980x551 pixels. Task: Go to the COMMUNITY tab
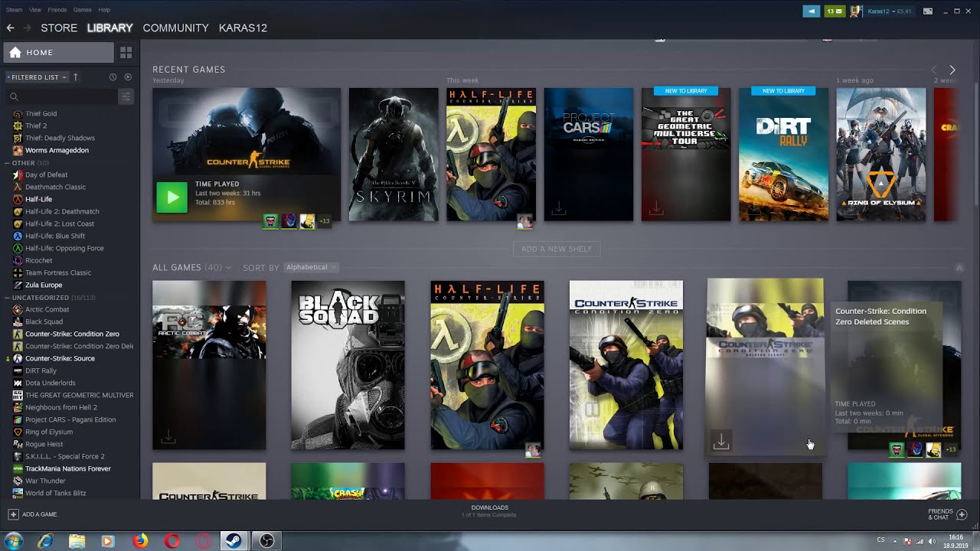pyautogui.click(x=175, y=28)
